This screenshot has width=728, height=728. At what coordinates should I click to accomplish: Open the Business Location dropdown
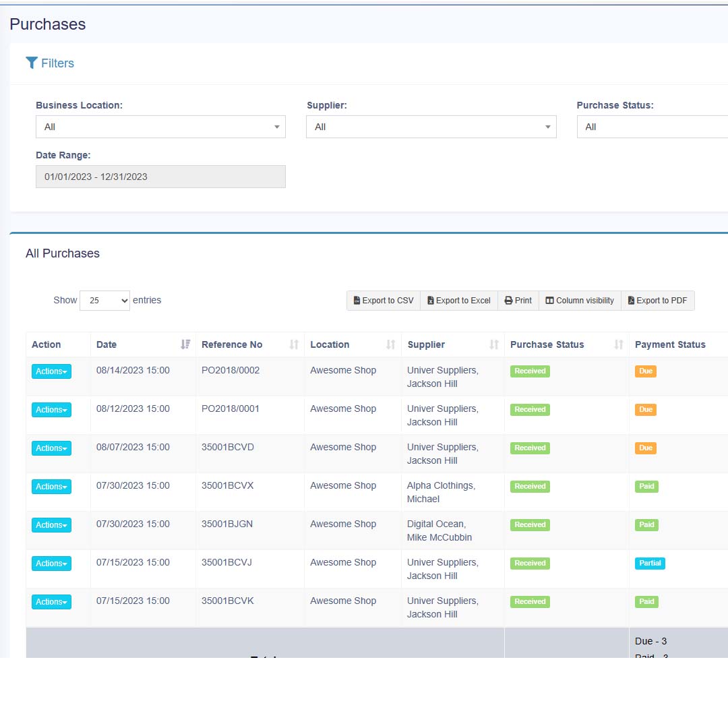(160, 127)
